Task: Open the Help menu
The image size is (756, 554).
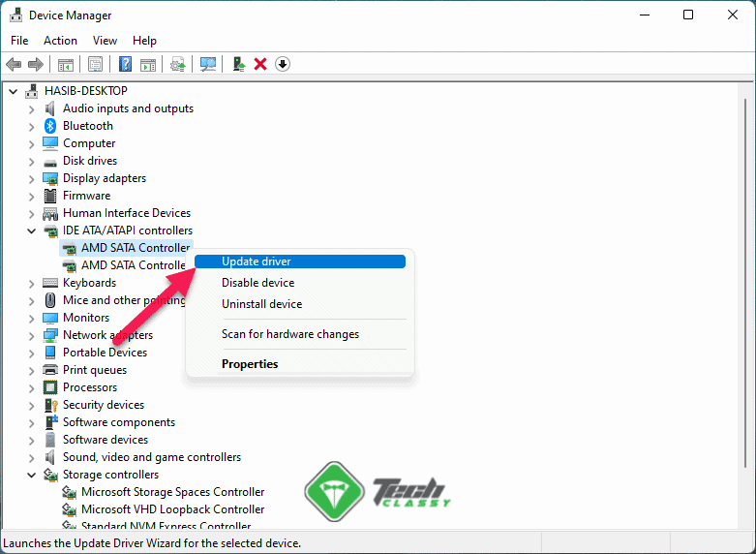Action: pyautogui.click(x=144, y=41)
